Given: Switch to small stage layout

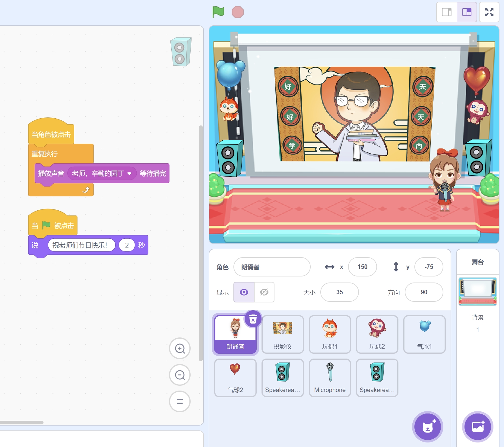Looking at the screenshot, I should (447, 12).
